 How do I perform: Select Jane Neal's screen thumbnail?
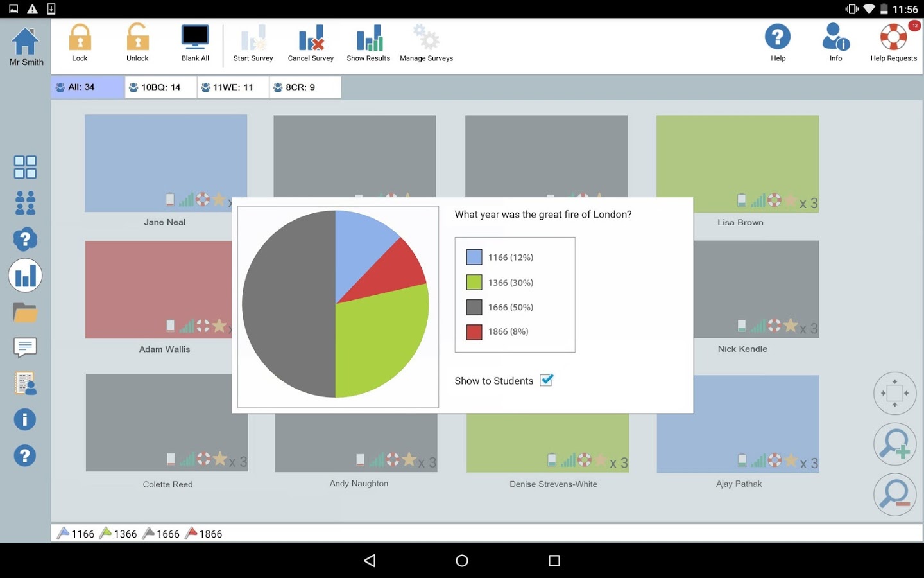point(166,163)
